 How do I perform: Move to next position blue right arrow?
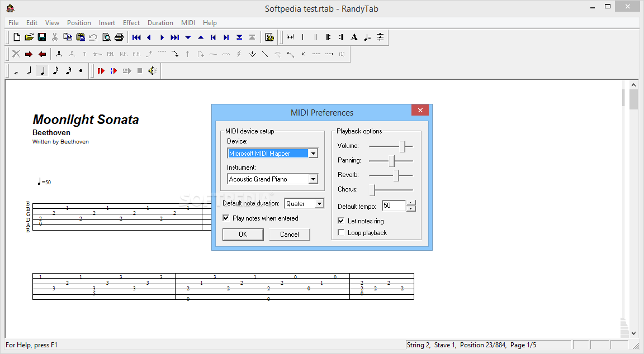point(162,37)
